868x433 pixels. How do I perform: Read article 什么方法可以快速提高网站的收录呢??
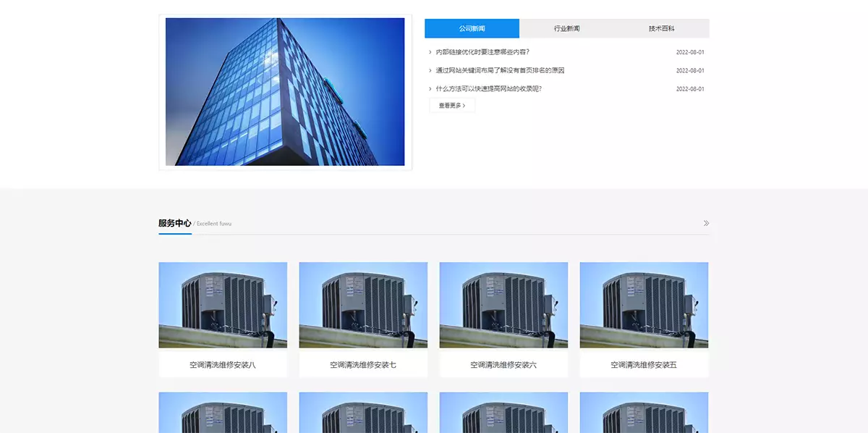point(488,89)
